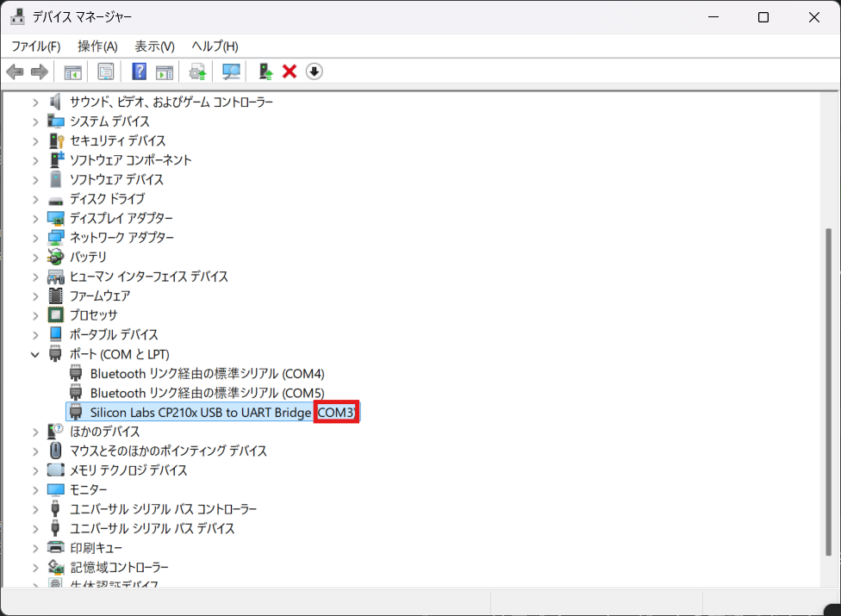Open the Properties toolbar icon
This screenshot has height=616, width=841.
(106, 72)
